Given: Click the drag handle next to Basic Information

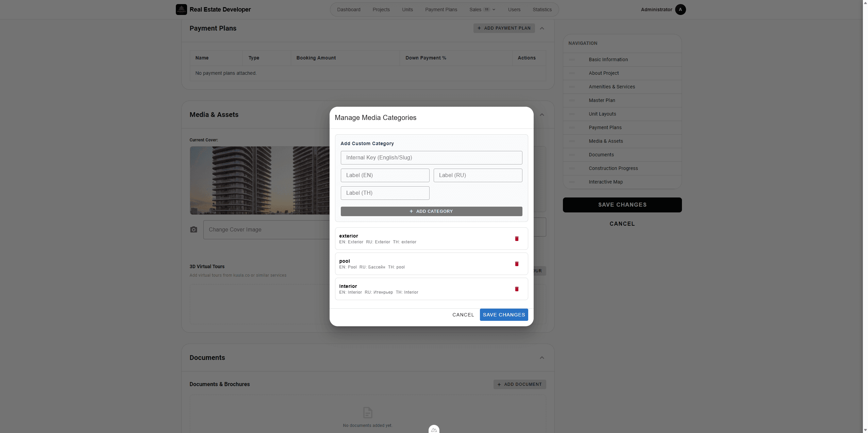Looking at the screenshot, I should pyautogui.click(x=572, y=59).
